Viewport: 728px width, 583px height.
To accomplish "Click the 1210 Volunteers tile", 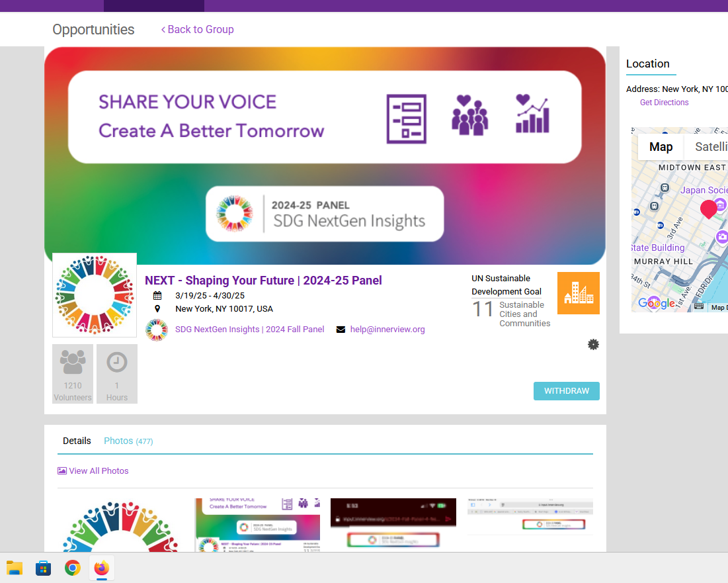I will point(73,373).
